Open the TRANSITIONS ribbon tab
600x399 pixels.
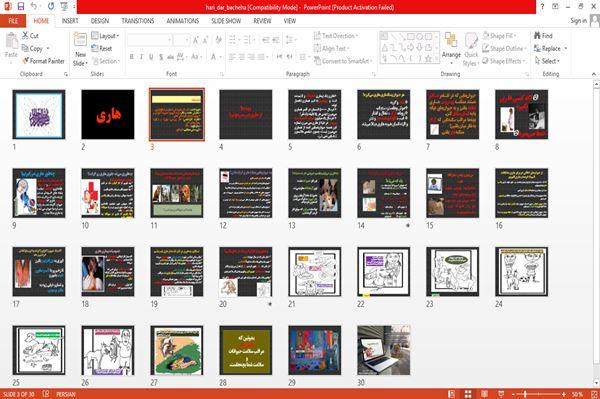[x=138, y=21]
